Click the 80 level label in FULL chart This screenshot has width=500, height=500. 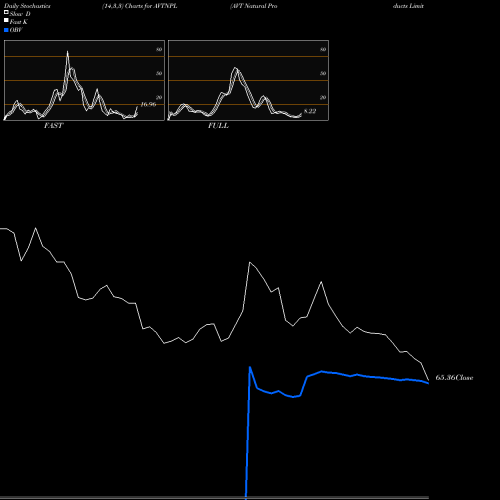click(323, 49)
